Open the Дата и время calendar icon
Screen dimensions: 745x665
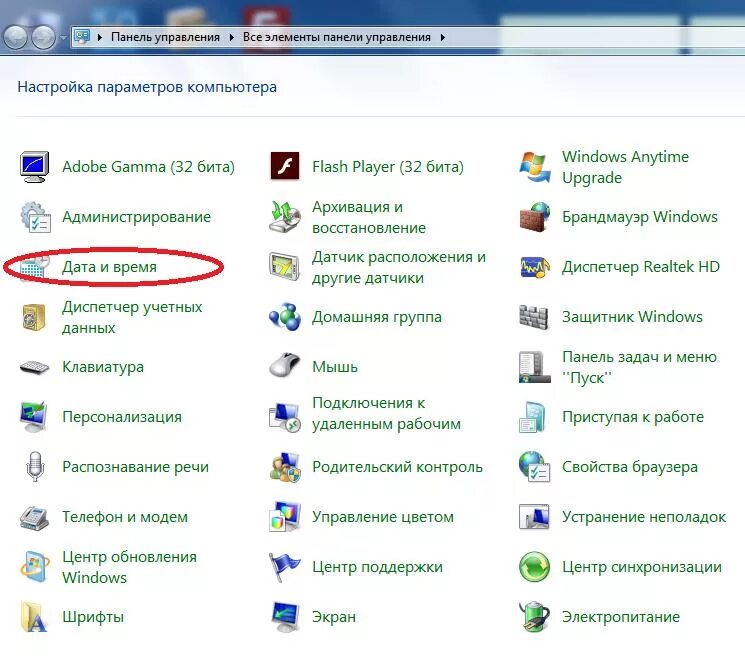click(x=35, y=267)
